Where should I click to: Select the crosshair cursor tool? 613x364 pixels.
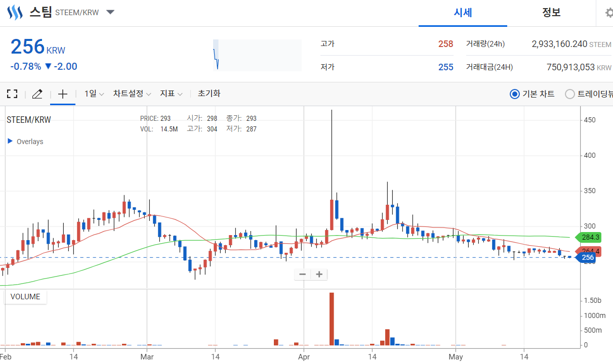point(63,94)
